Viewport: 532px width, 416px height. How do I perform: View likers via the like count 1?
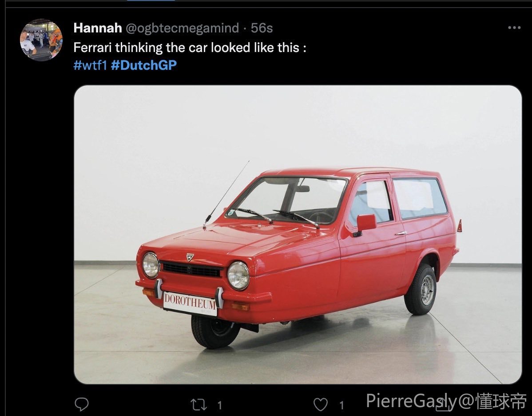(x=341, y=405)
